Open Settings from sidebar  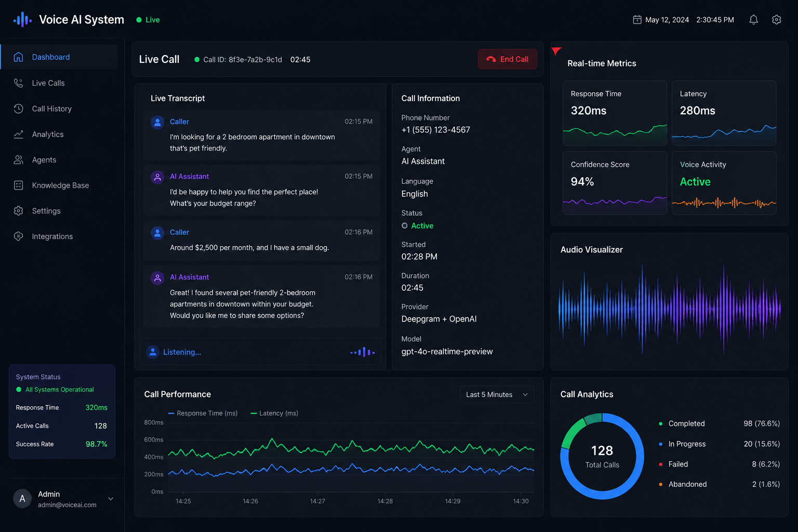click(x=59, y=210)
